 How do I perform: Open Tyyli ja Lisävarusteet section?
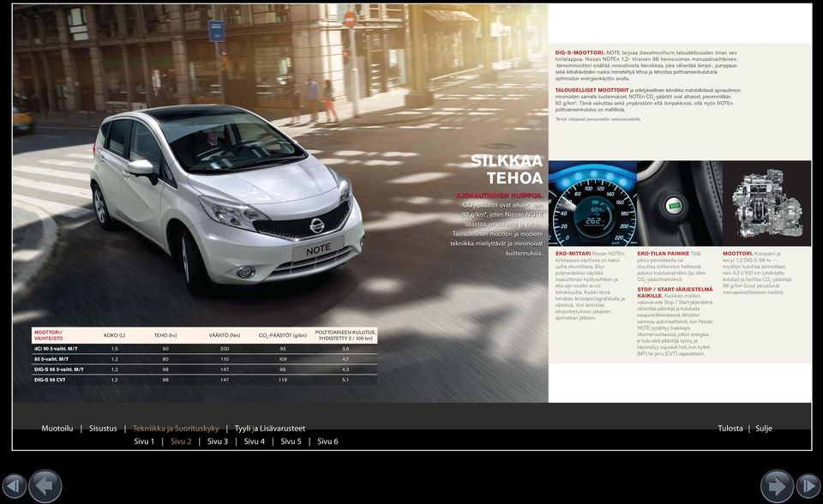click(270, 429)
